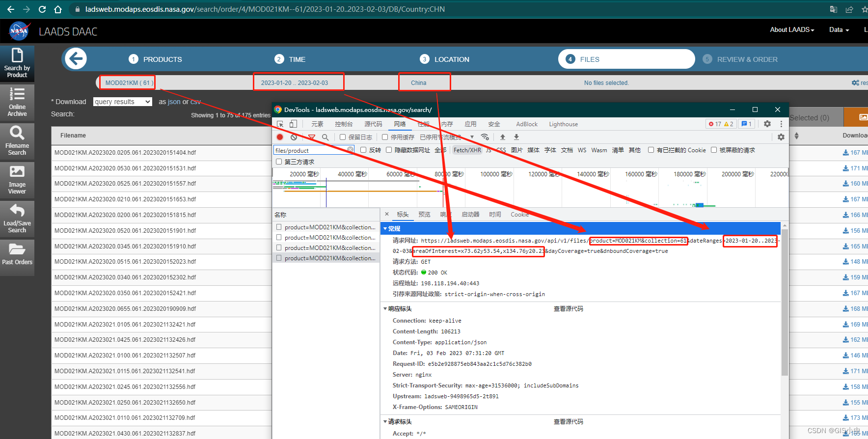
Task: Tick the checkbox of the last product=MOD021KM request
Action: tap(279, 258)
